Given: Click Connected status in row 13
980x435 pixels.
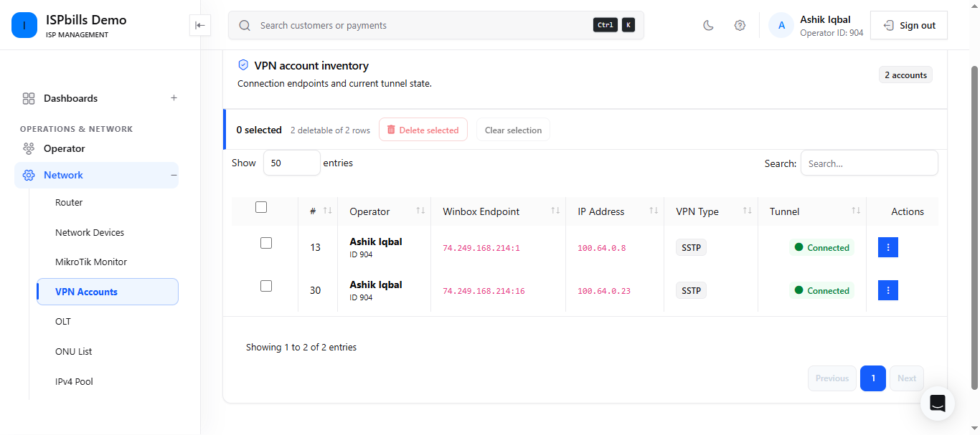Looking at the screenshot, I should click(x=822, y=247).
